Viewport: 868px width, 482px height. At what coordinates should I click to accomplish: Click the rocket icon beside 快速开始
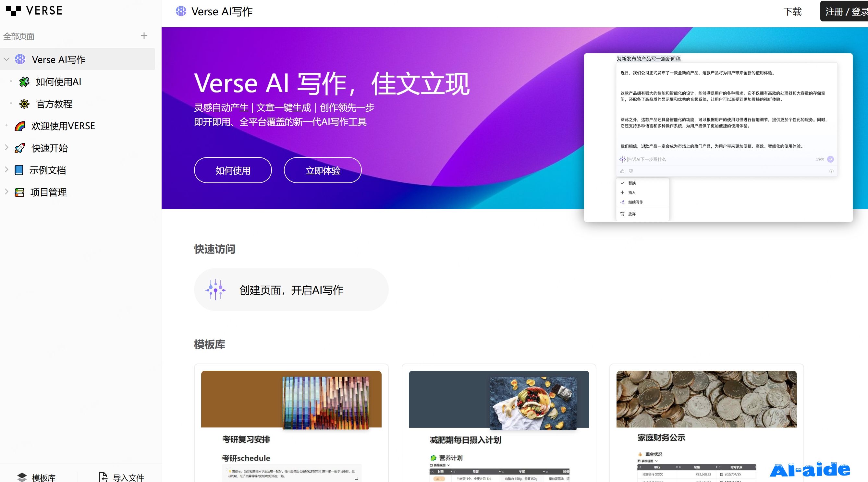point(20,148)
